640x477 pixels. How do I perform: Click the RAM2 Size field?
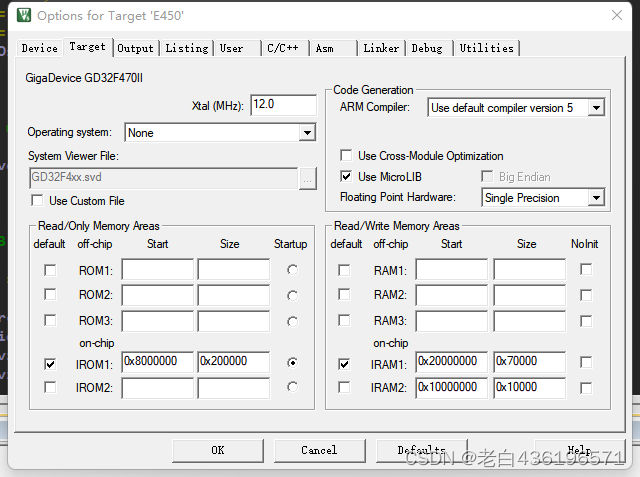pyautogui.click(x=529, y=295)
